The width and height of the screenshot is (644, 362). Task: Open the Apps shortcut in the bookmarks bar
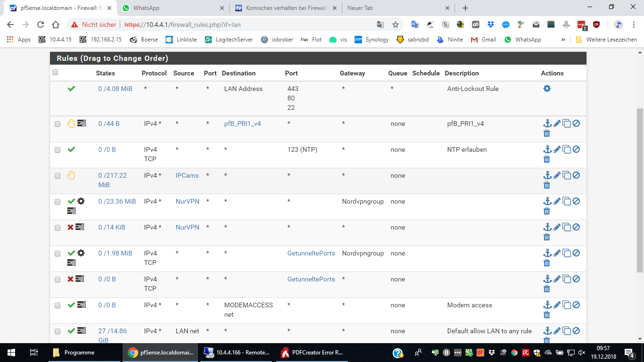[x=19, y=40]
